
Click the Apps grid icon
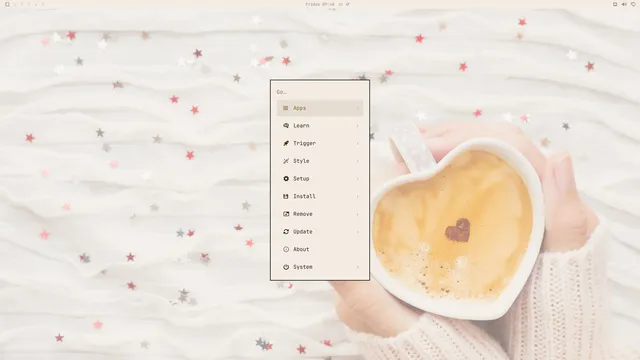point(286,108)
